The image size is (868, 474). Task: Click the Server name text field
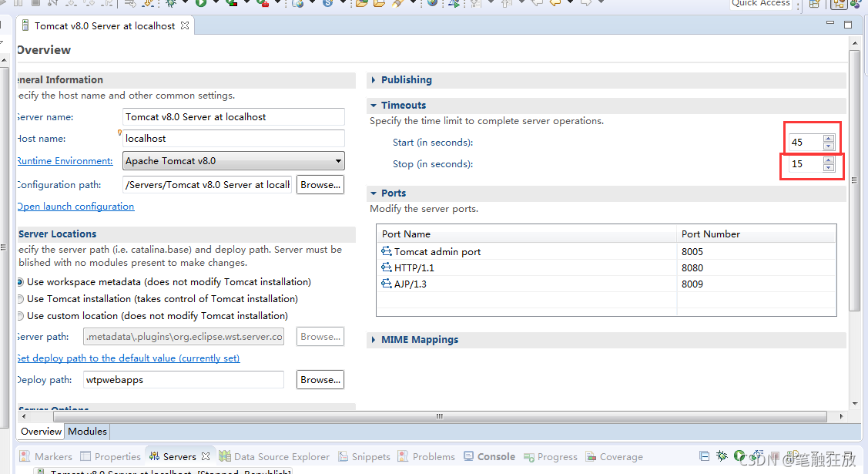click(233, 117)
